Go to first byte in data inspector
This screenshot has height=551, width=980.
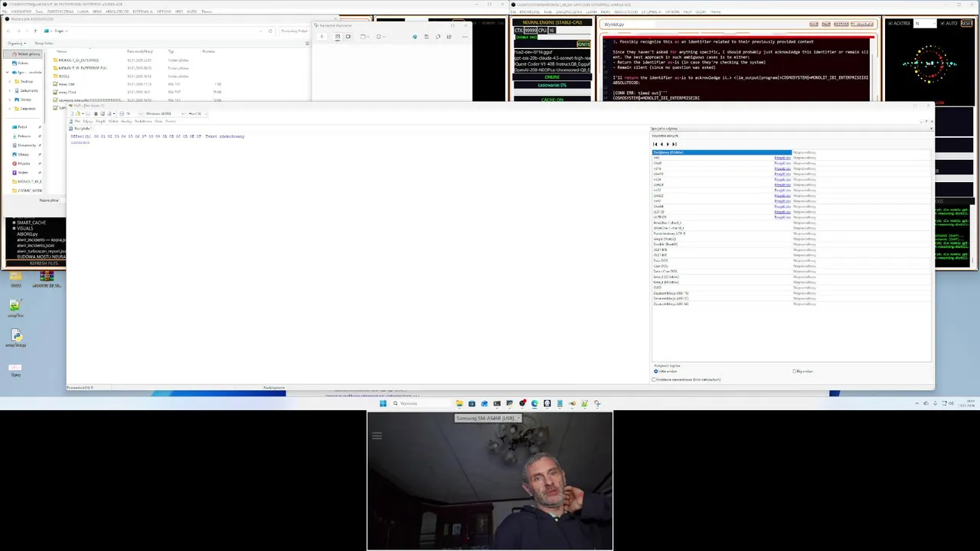coord(655,144)
